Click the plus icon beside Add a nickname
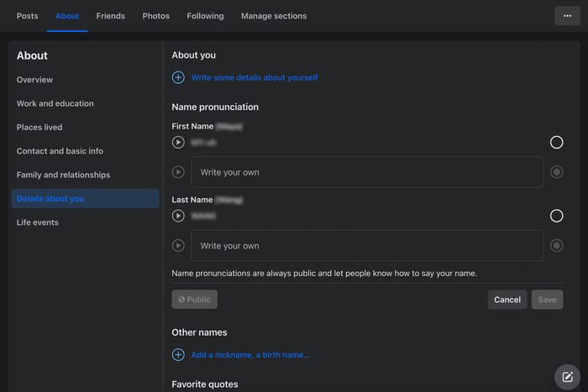The height and width of the screenshot is (392, 588). 178,355
